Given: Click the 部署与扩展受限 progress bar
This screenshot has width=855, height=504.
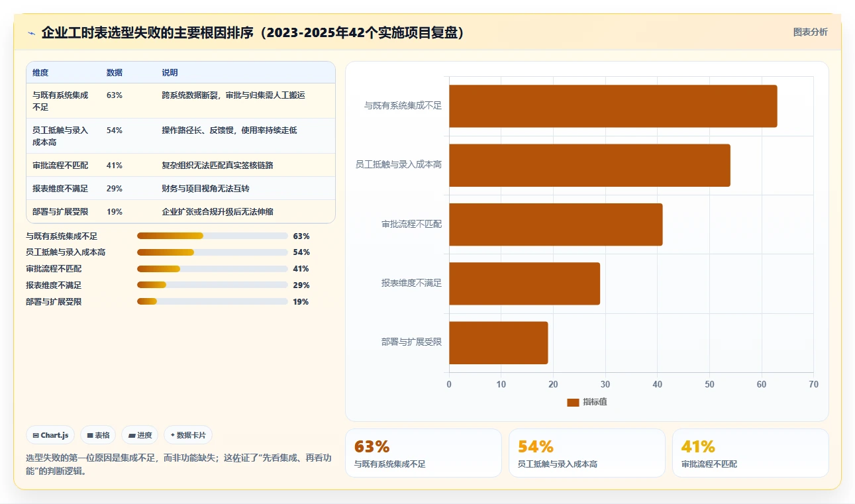Looking at the screenshot, I should (212, 301).
